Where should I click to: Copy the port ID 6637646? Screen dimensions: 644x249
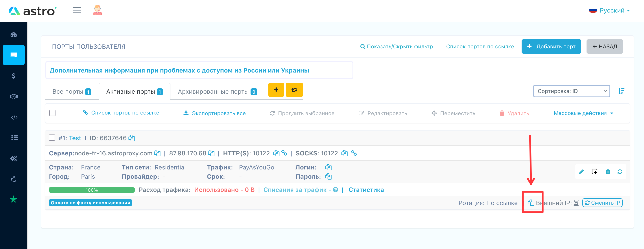pos(131,138)
